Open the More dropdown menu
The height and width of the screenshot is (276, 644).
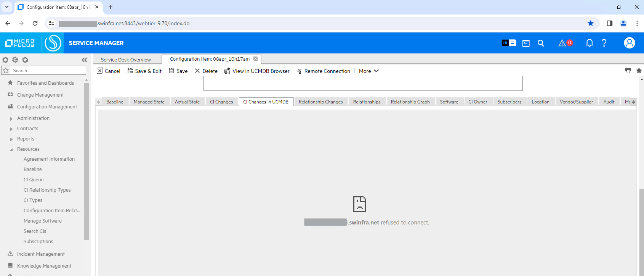point(368,71)
